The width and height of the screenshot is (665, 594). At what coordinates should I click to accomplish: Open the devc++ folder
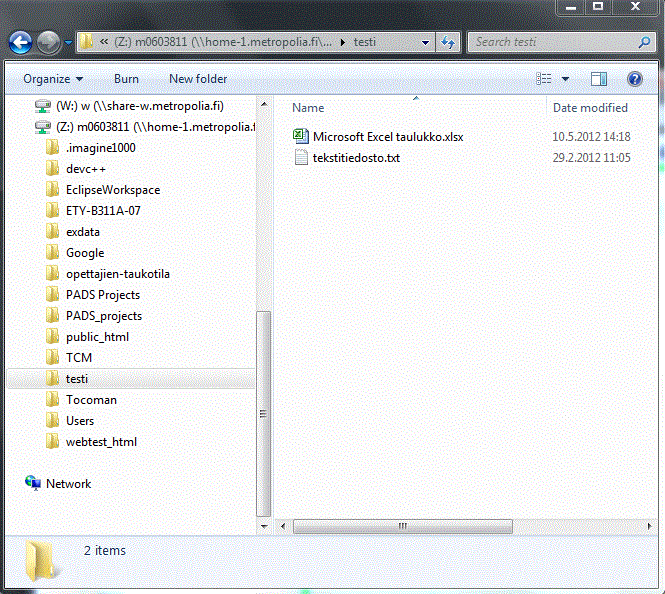point(86,169)
